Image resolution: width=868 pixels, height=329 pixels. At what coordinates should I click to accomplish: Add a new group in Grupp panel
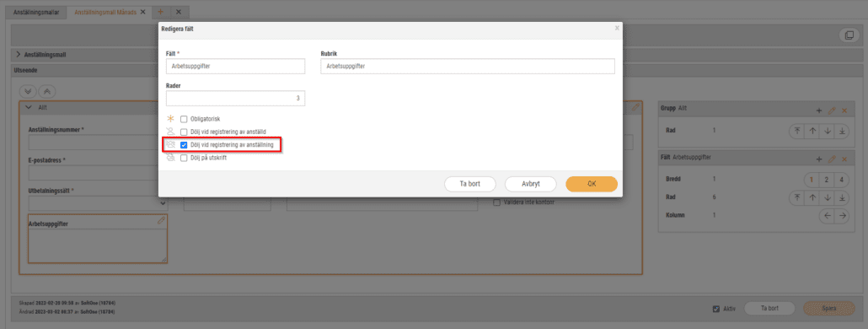(819, 111)
